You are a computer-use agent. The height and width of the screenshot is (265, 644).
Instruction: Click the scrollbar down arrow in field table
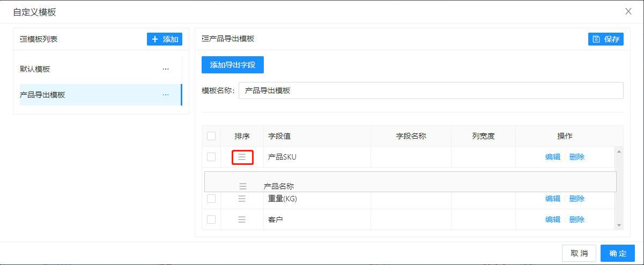[x=620, y=225]
